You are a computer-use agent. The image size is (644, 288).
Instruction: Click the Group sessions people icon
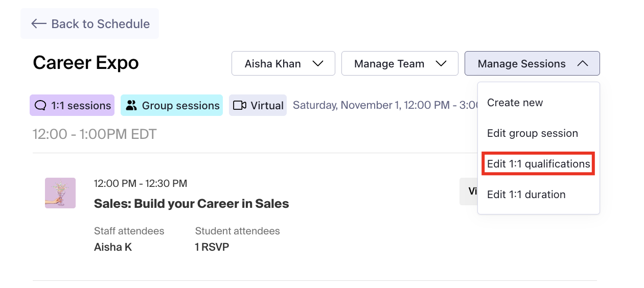tap(132, 105)
